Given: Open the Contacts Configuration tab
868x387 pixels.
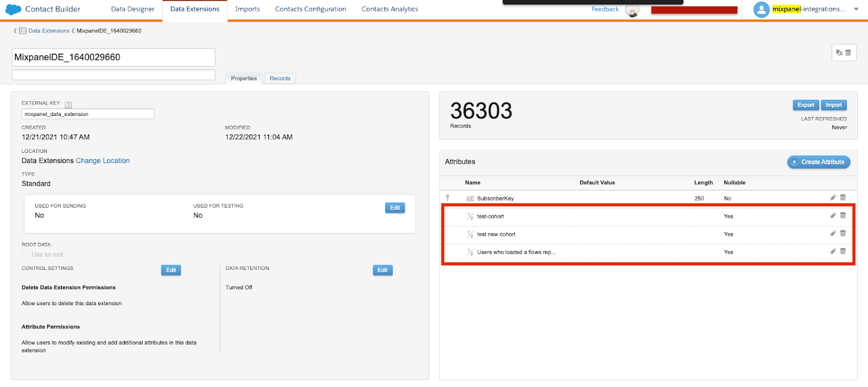Looking at the screenshot, I should click(x=310, y=9).
